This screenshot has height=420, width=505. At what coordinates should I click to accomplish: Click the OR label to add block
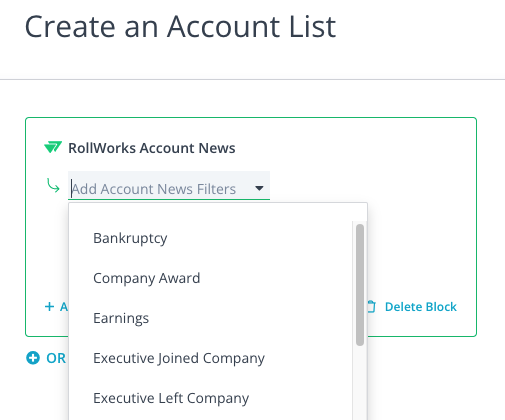tap(56, 358)
